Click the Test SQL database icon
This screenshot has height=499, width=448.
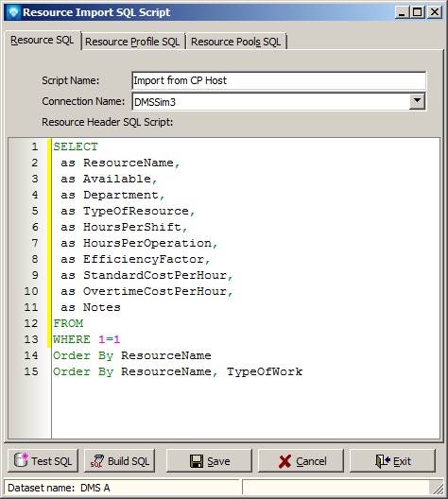21,460
